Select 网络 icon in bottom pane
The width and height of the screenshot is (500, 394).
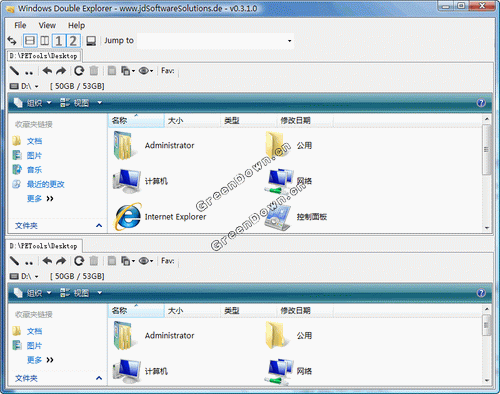[289, 371]
